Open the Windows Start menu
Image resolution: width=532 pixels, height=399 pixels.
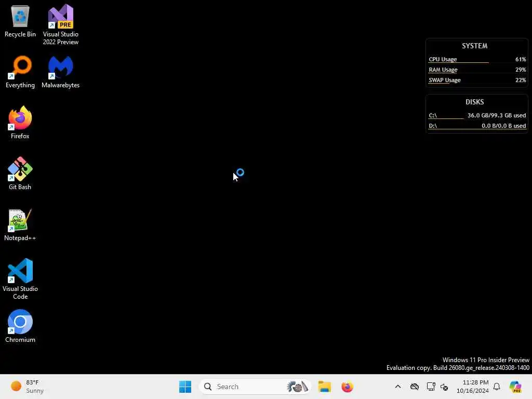185,387
